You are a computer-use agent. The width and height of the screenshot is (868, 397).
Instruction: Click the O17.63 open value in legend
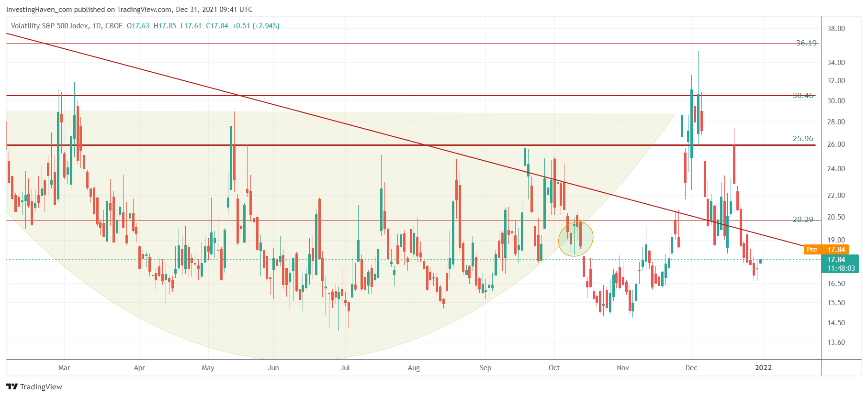pyautogui.click(x=138, y=26)
